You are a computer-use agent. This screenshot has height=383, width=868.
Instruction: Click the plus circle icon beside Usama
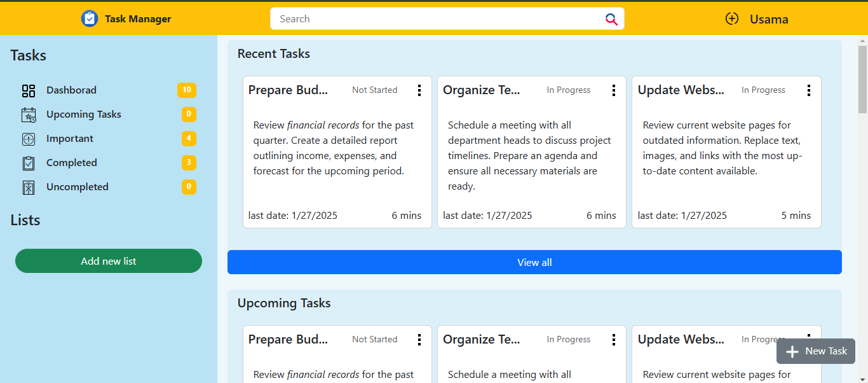pos(732,18)
